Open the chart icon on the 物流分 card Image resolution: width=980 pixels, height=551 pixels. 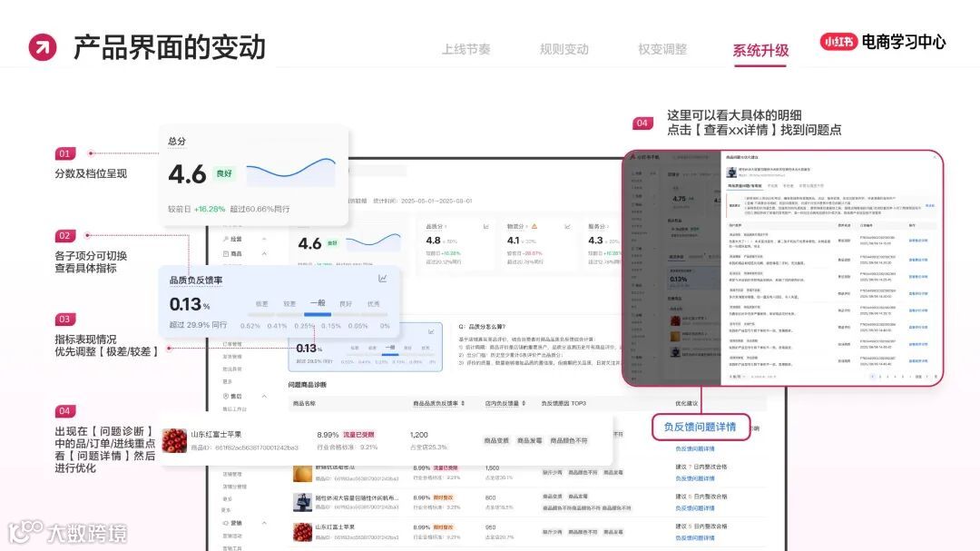(x=567, y=226)
